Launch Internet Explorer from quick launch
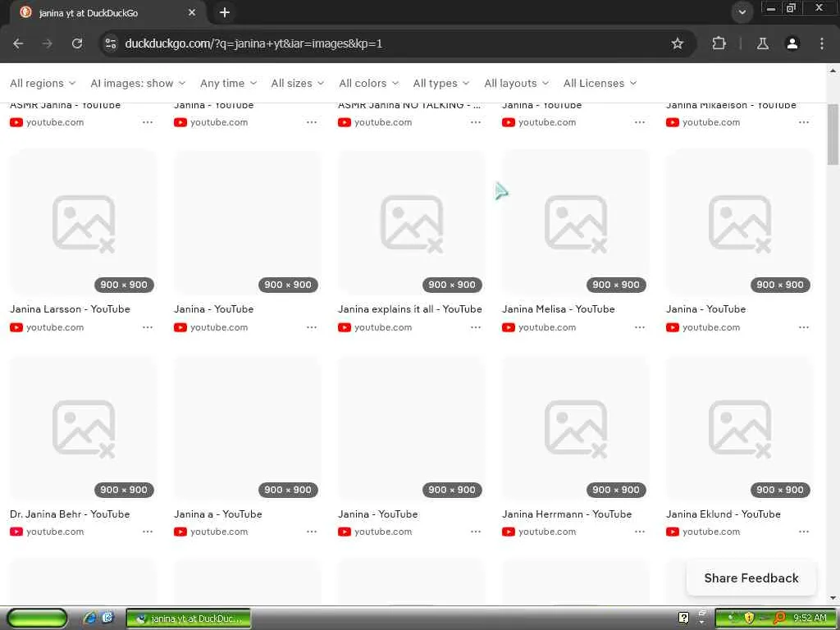This screenshot has width=840, height=630. click(x=89, y=619)
